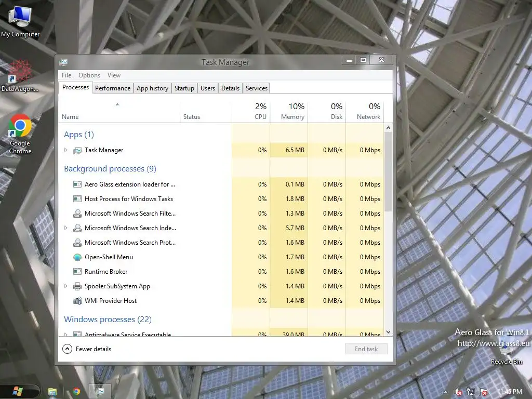532x399 pixels.
Task: Click the muted volume tray icon
Action: coord(458,392)
